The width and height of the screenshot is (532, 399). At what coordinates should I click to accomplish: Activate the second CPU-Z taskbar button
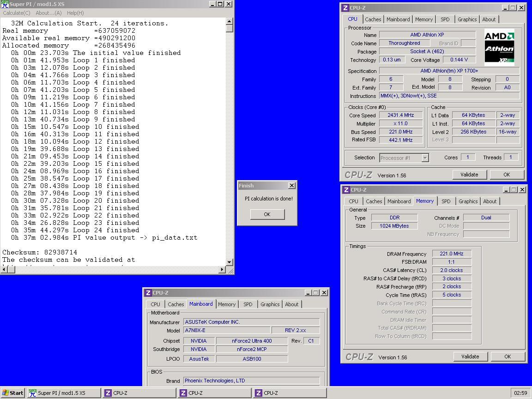215,393
